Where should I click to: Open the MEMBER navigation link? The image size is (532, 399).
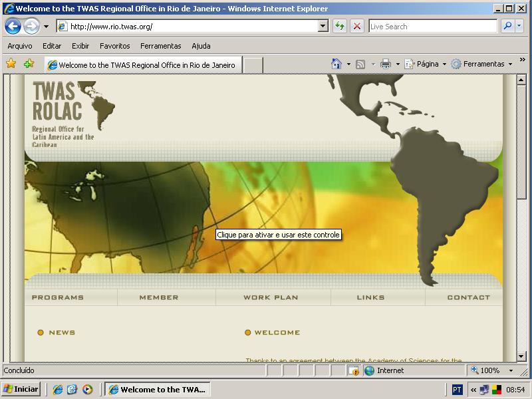click(x=159, y=297)
